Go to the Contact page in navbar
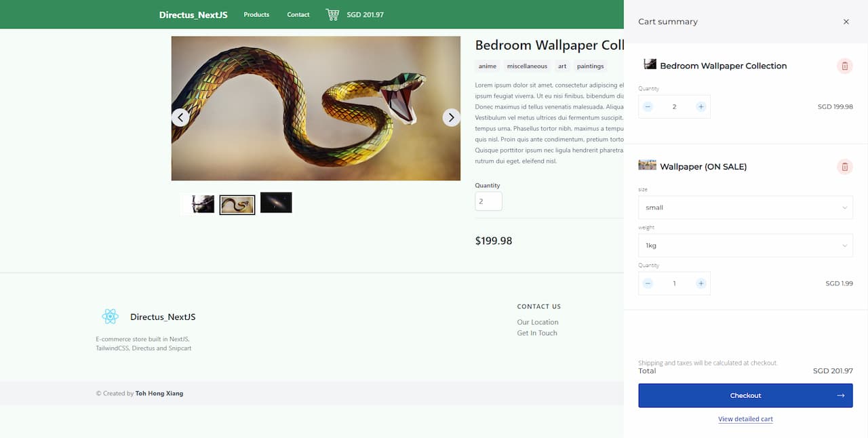Image resolution: width=868 pixels, height=438 pixels. tap(298, 14)
